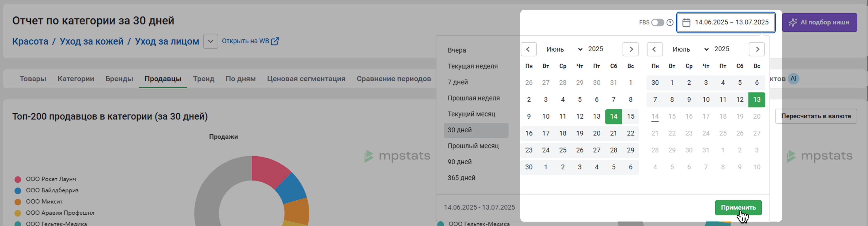Click the AI badge icon in tab bar
Image resolution: width=868 pixels, height=226 pixels.
coord(794,79)
